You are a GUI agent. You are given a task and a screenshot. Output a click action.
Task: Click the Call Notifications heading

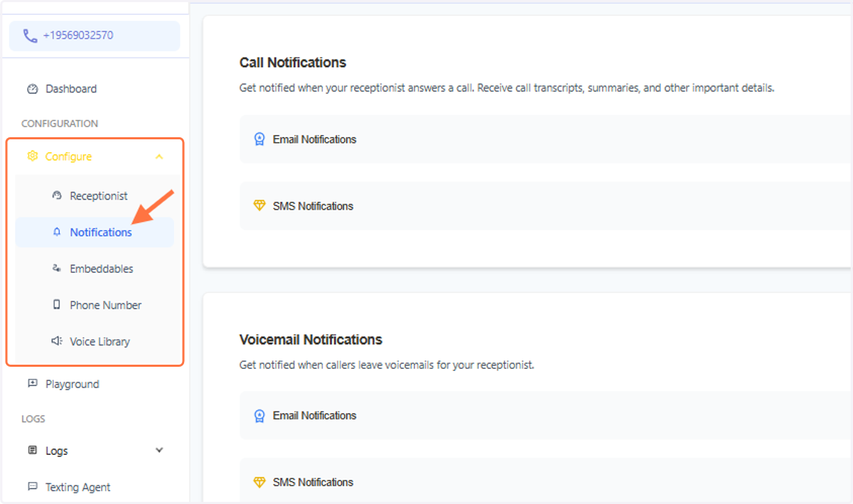(x=293, y=63)
